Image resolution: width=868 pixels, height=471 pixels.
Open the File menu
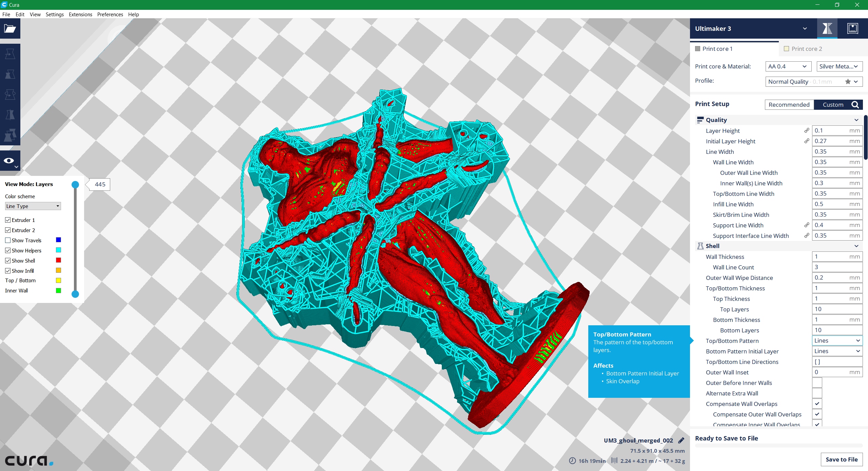click(6, 14)
